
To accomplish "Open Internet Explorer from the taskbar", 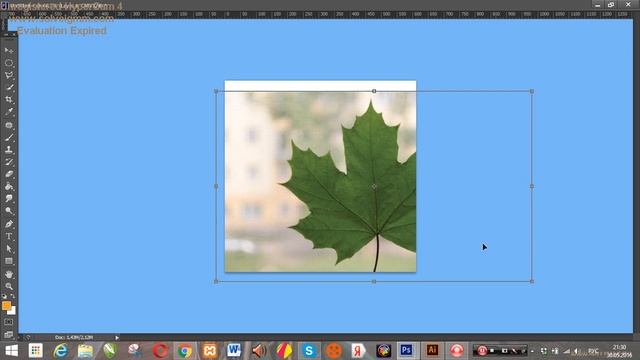I will [x=60, y=351].
